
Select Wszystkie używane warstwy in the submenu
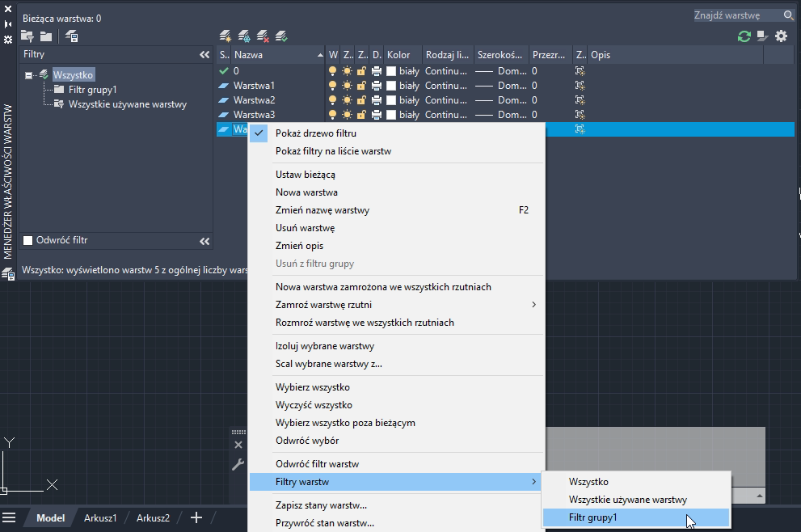[636, 500]
